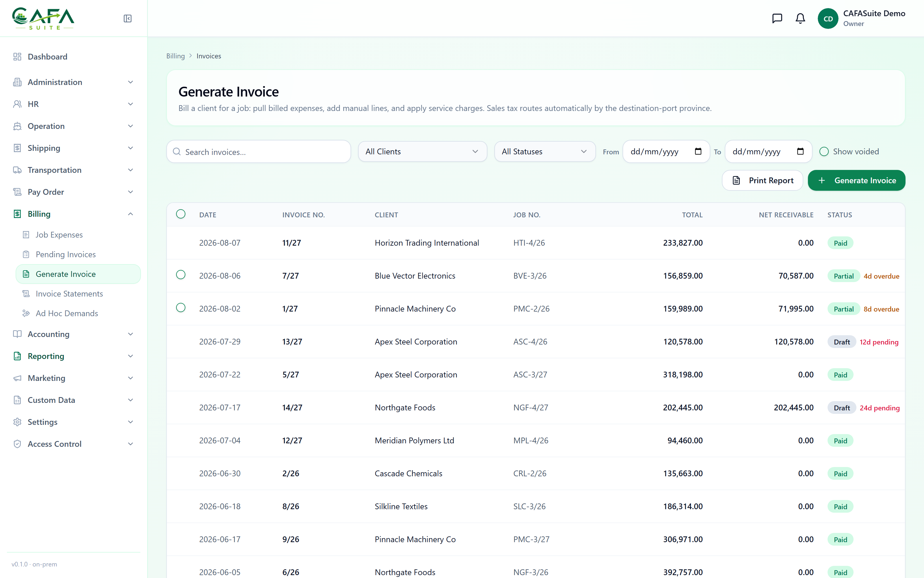
Task: Click the Dashboard grid icon
Action: coord(17,57)
